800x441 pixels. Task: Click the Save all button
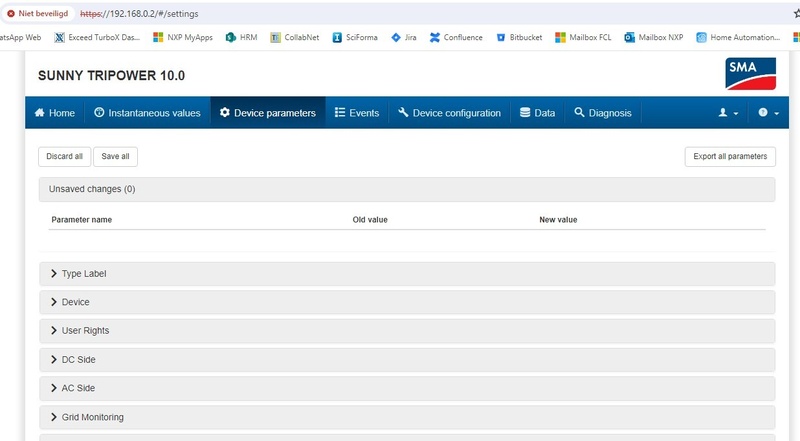point(115,157)
